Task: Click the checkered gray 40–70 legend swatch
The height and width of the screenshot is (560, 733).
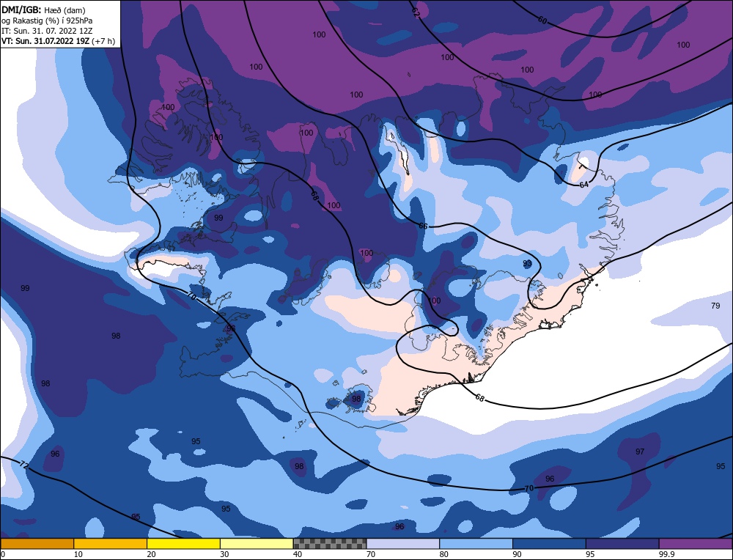Action: 330,544
